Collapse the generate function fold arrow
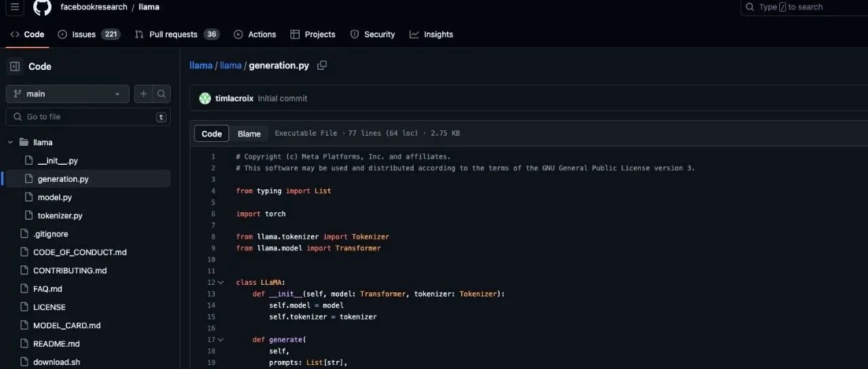The image size is (868, 369). (220, 340)
